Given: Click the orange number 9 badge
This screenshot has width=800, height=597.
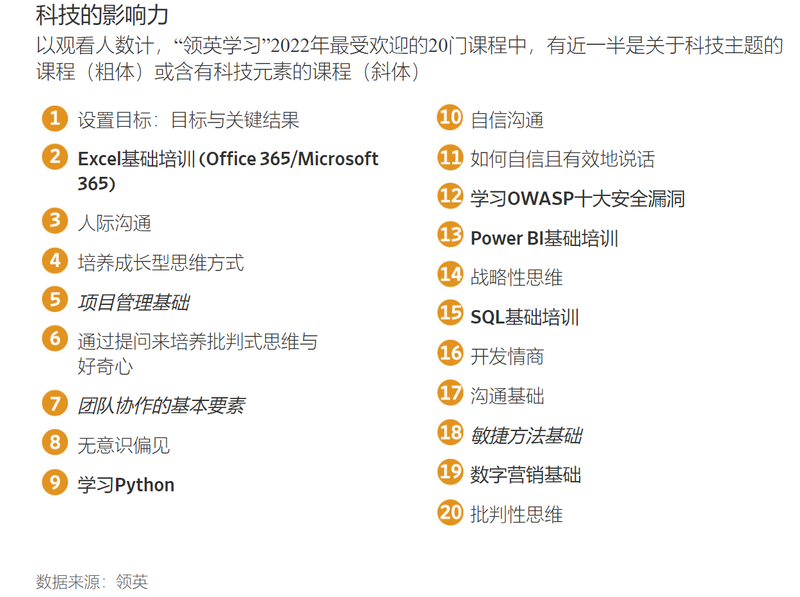Looking at the screenshot, I should tap(55, 482).
